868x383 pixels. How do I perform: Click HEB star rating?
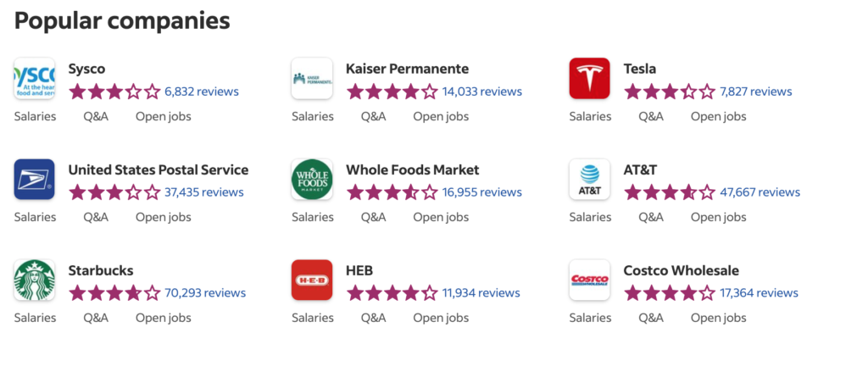[392, 293]
